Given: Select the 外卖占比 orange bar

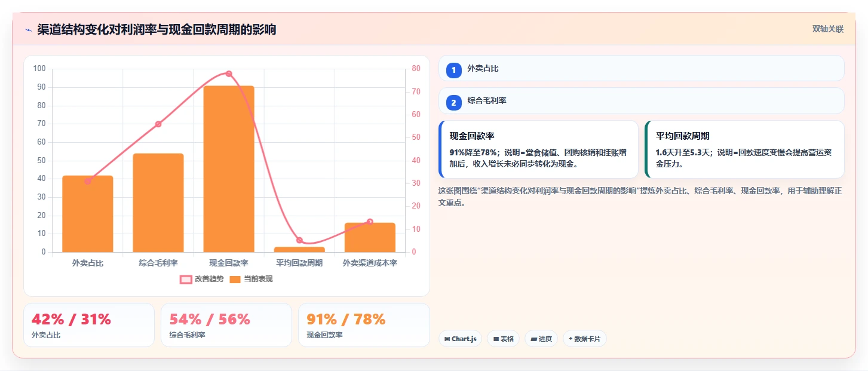Looking at the screenshot, I should 88,214.
